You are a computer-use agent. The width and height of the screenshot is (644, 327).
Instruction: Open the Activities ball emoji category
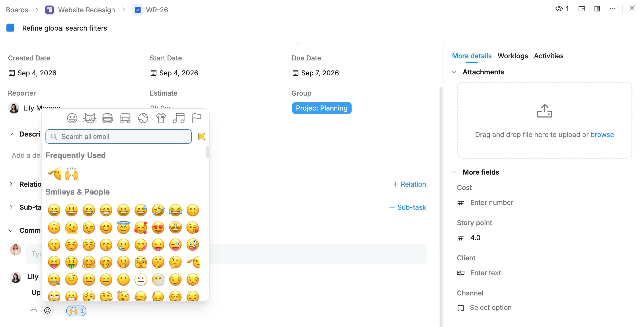click(x=143, y=118)
